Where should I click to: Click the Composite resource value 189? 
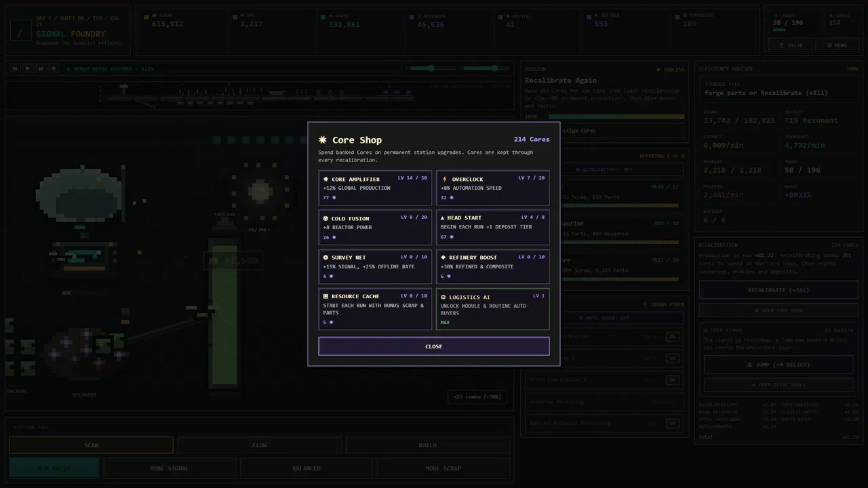(x=689, y=24)
